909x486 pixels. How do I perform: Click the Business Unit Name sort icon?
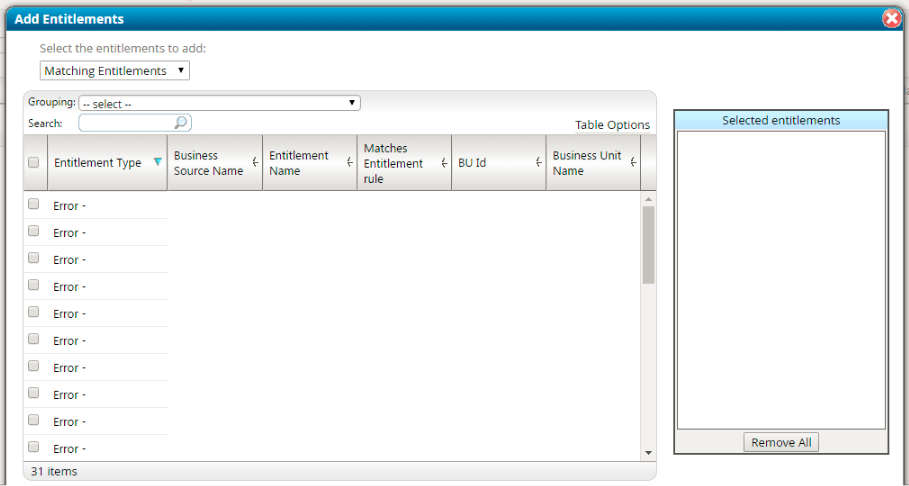(x=633, y=163)
